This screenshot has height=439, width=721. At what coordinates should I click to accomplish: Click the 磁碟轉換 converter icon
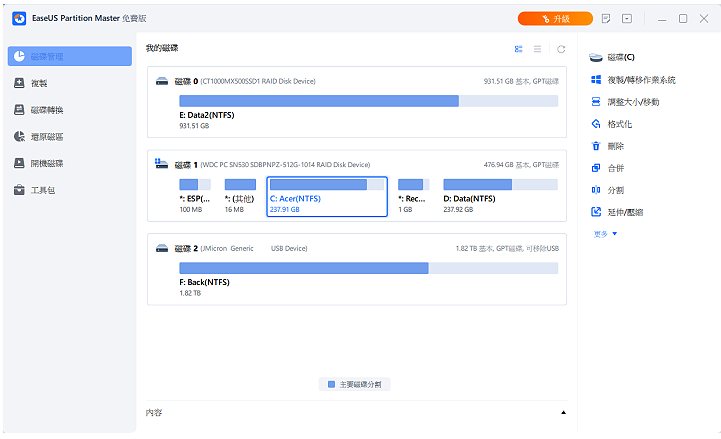point(19,110)
